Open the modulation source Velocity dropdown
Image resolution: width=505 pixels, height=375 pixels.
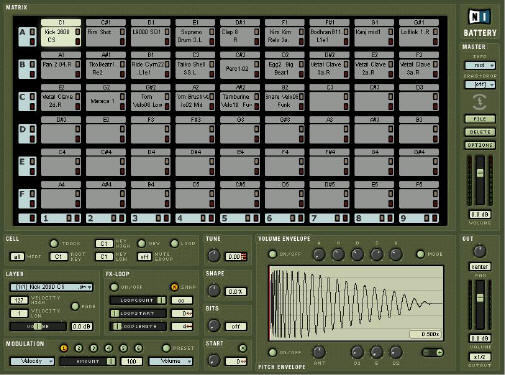32,361
